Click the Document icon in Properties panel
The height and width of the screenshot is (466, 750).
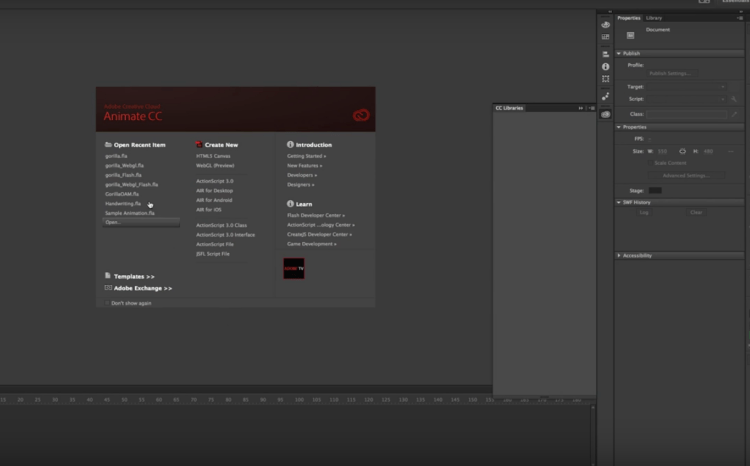click(x=630, y=35)
